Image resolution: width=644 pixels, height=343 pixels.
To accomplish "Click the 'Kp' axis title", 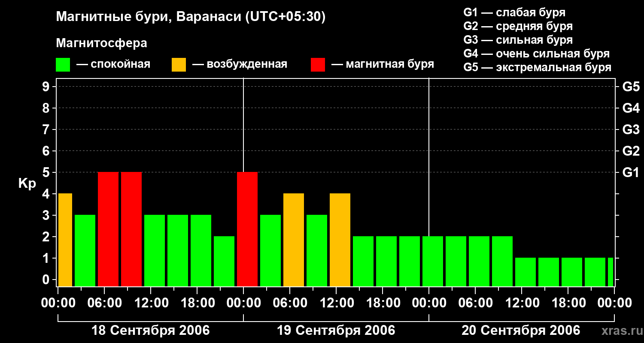I will (27, 184).
